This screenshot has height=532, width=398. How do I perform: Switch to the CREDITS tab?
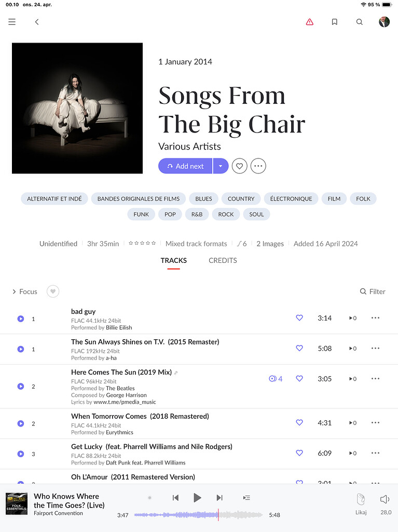pos(223,261)
